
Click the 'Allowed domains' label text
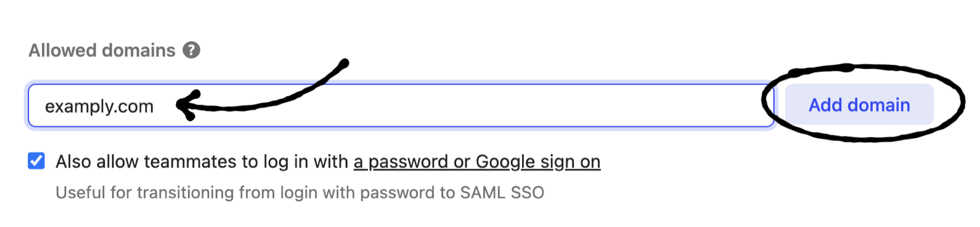102,50
